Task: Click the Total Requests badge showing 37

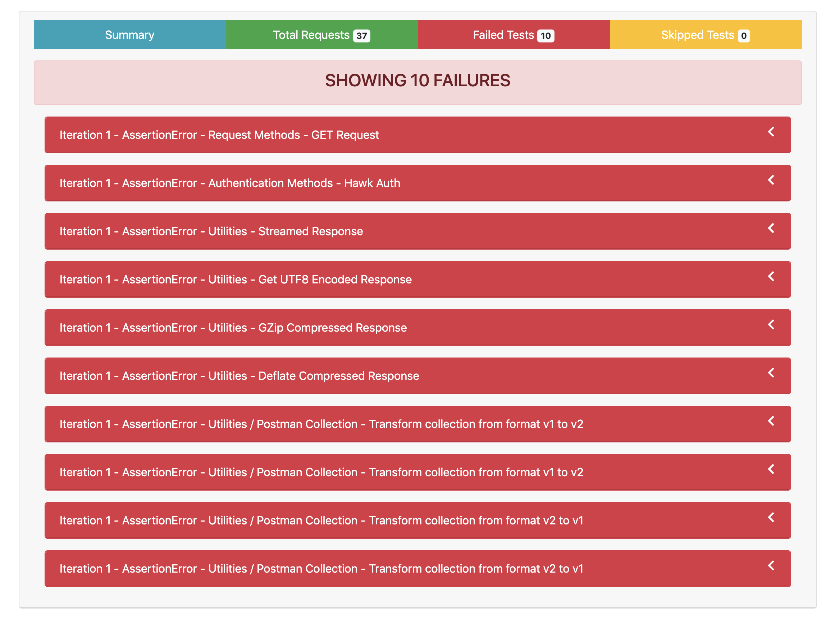Action: pyautogui.click(x=361, y=36)
